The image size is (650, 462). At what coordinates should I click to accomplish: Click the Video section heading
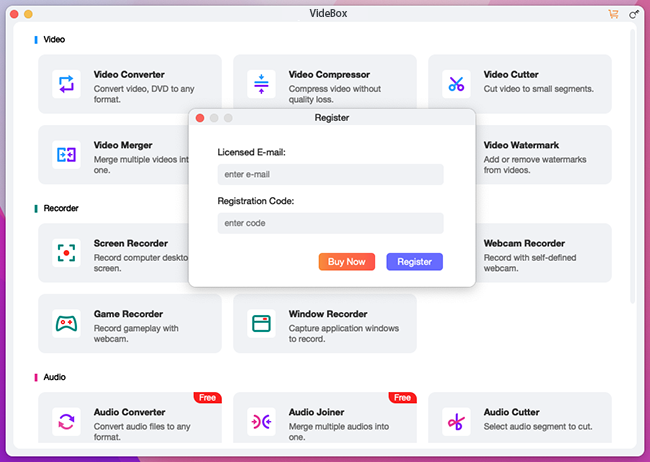coord(54,39)
